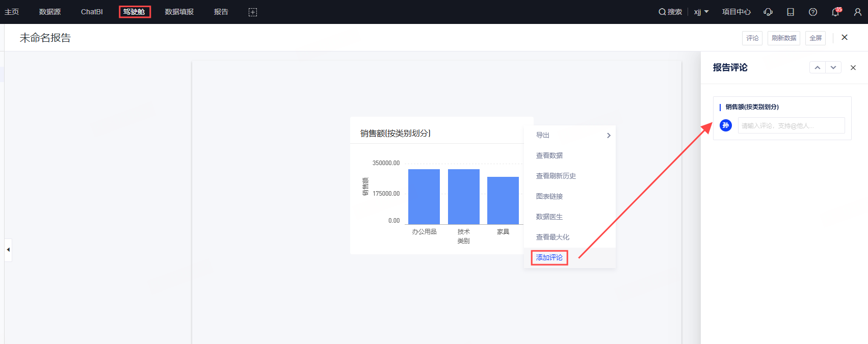Viewport: 868px width, 344px height.
Task: Select 添加评论 from the context menu
Action: tap(549, 258)
